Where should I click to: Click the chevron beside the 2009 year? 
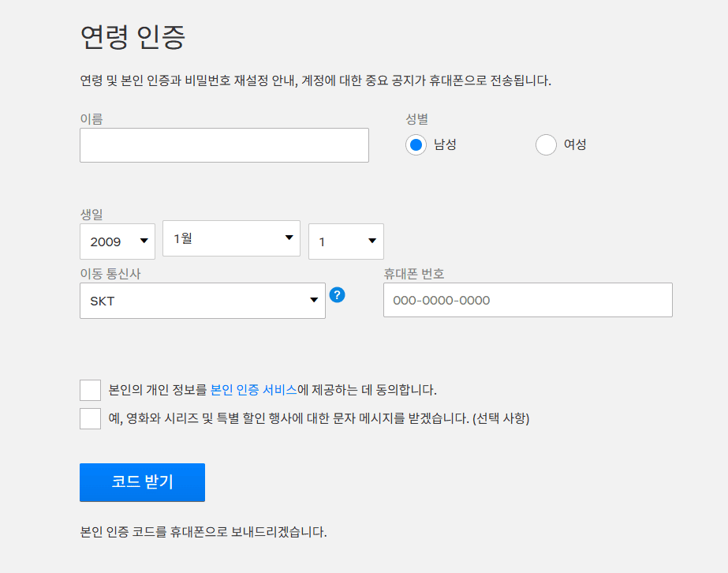click(x=145, y=241)
